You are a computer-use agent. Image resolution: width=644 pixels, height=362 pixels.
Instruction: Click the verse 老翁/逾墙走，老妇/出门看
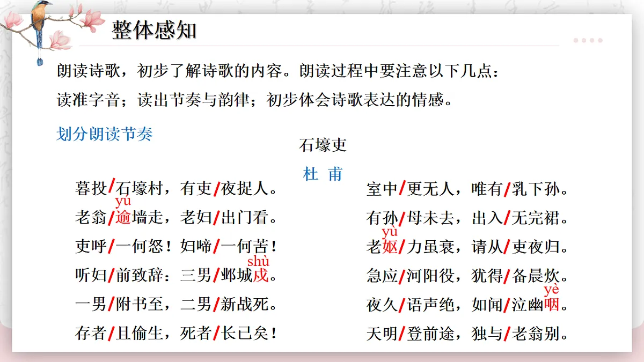[x=177, y=218]
